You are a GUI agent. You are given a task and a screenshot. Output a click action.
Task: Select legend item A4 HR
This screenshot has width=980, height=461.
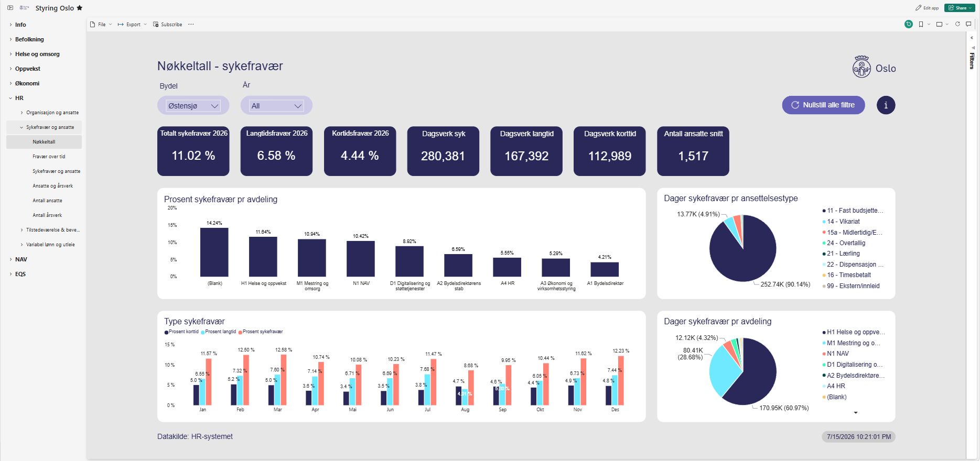click(834, 386)
